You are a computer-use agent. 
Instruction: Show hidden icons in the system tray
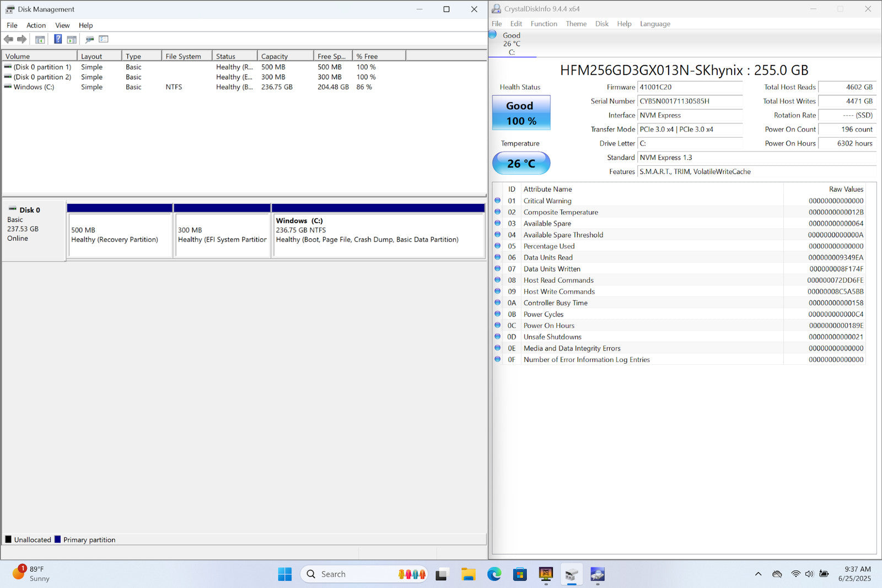point(758,574)
